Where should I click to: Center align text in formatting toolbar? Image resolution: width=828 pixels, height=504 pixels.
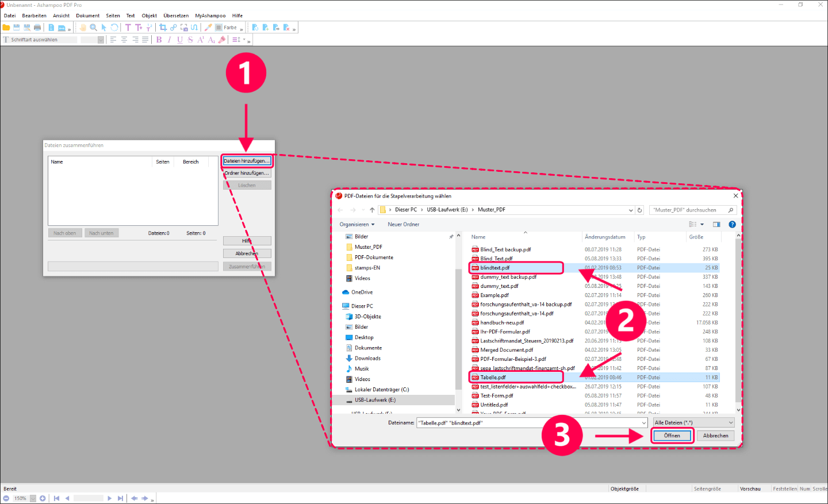click(124, 40)
